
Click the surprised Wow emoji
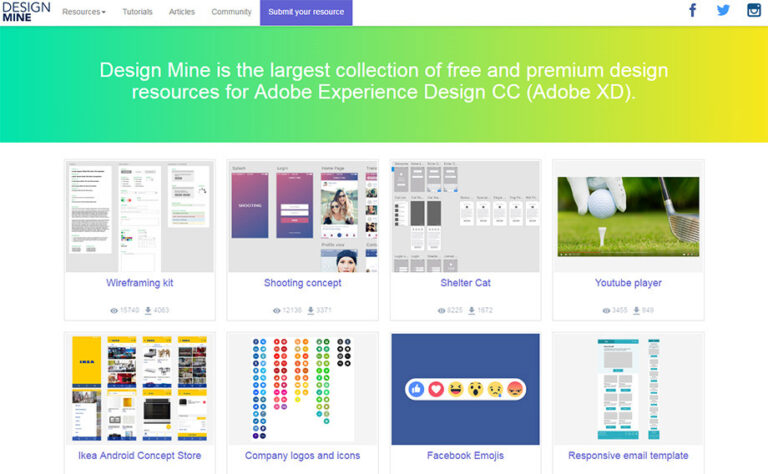tap(476, 389)
